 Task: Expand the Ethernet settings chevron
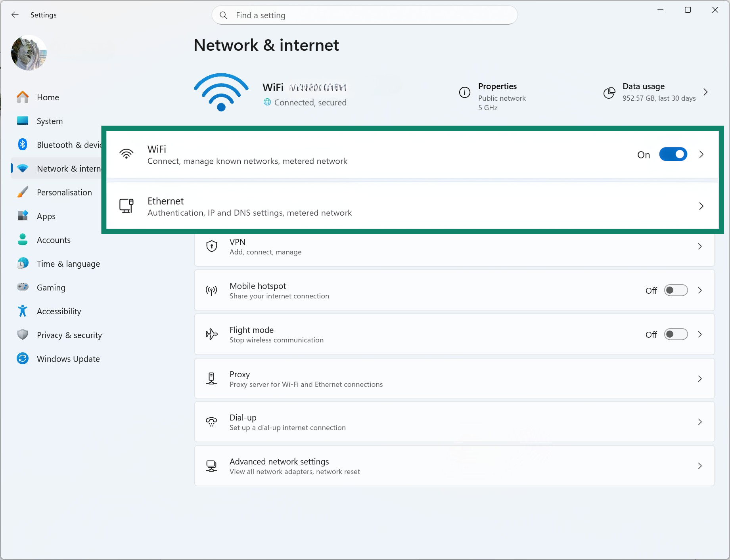701,206
